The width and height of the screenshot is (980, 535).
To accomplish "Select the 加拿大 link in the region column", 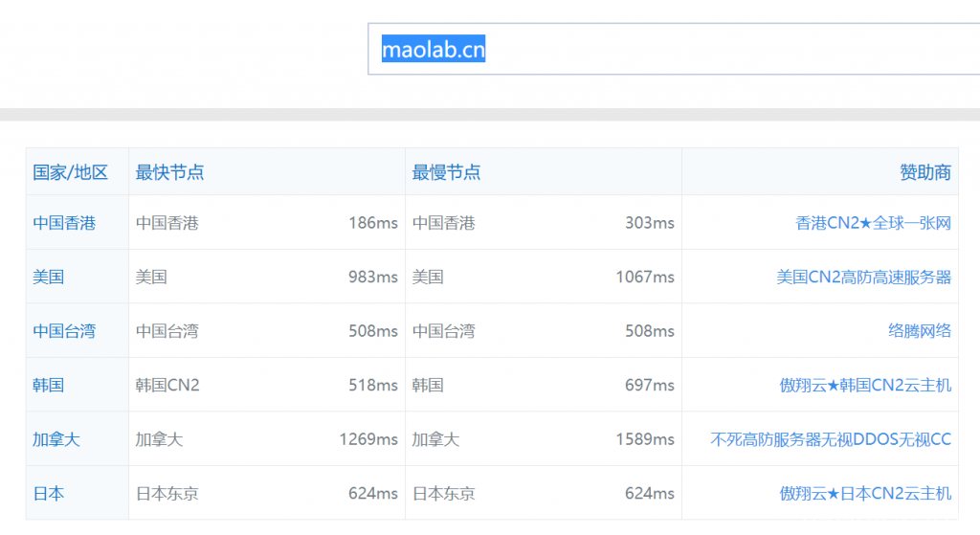I will [x=56, y=439].
